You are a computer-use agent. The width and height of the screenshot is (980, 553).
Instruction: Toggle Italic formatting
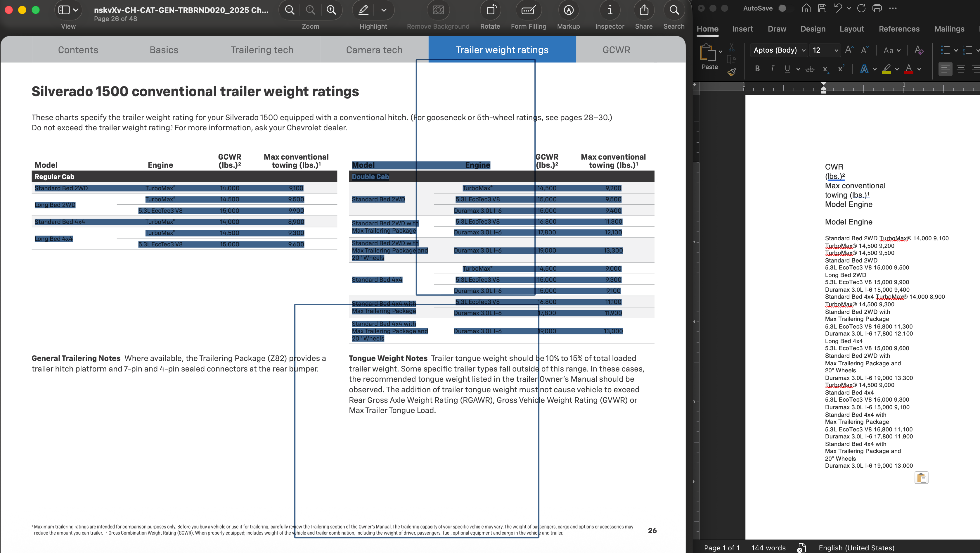point(772,68)
